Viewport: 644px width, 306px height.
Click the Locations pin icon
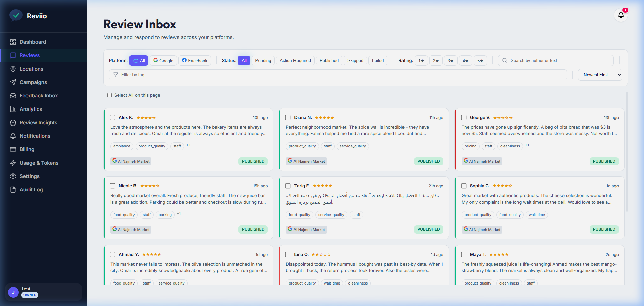(13, 69)
